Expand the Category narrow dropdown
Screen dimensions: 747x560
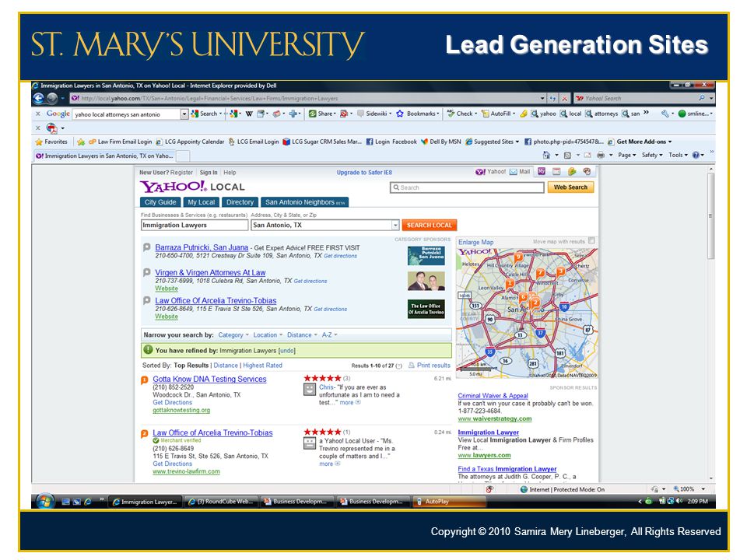click(233, 335)
